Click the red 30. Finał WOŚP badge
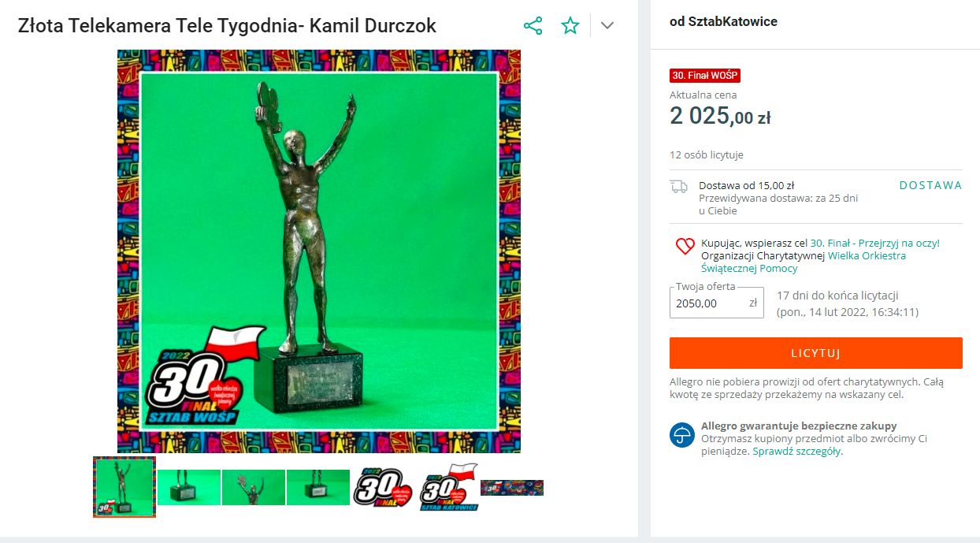 [x=705, y=76]
